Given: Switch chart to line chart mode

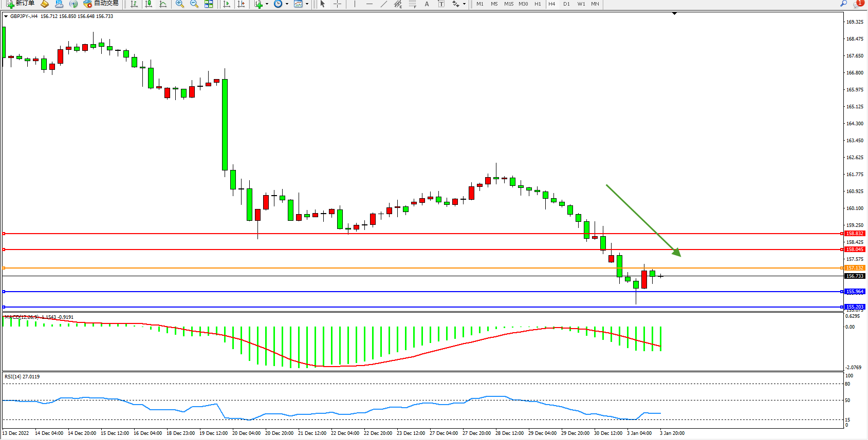Looking at the screenshot, I should (x=163, y=4).
